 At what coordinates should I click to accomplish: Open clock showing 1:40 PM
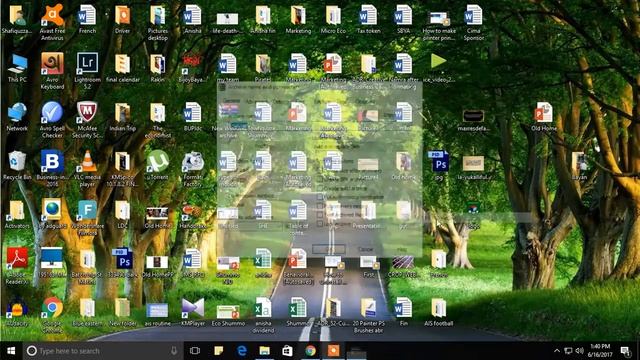point(600,351)
